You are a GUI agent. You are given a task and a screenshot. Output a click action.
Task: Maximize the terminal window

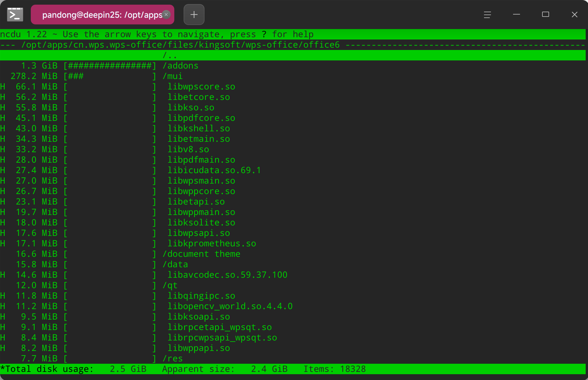pos(546,15)
